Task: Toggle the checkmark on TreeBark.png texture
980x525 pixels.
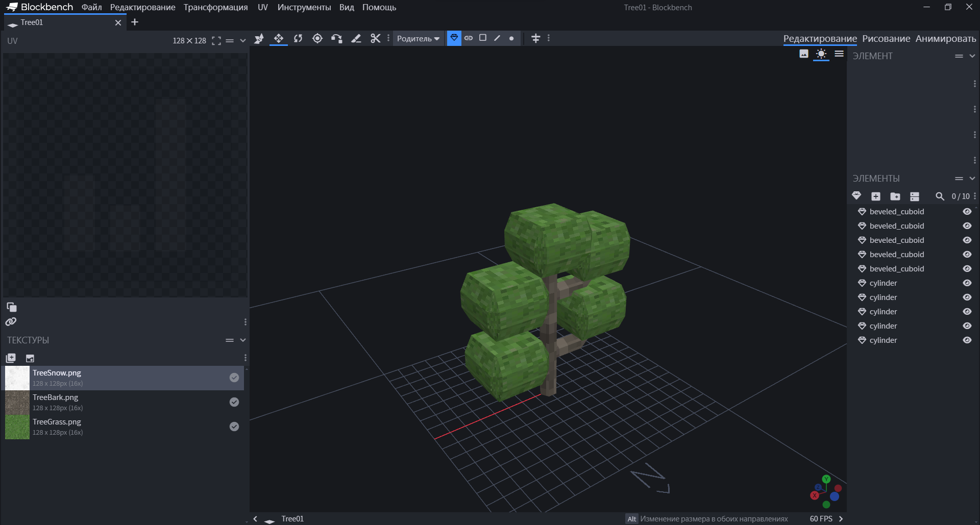Action: [234, 402]
